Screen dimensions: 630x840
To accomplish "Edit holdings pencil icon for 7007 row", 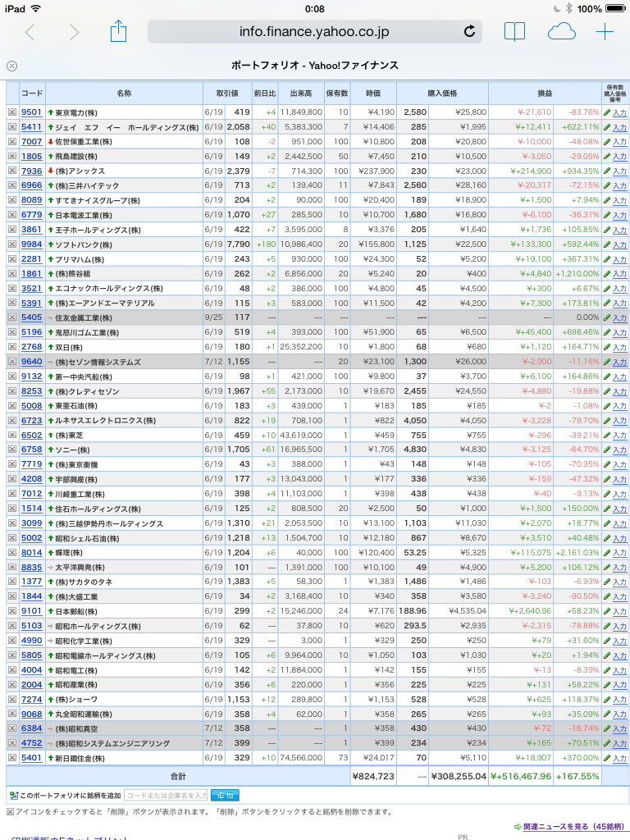I will point(607,142).
